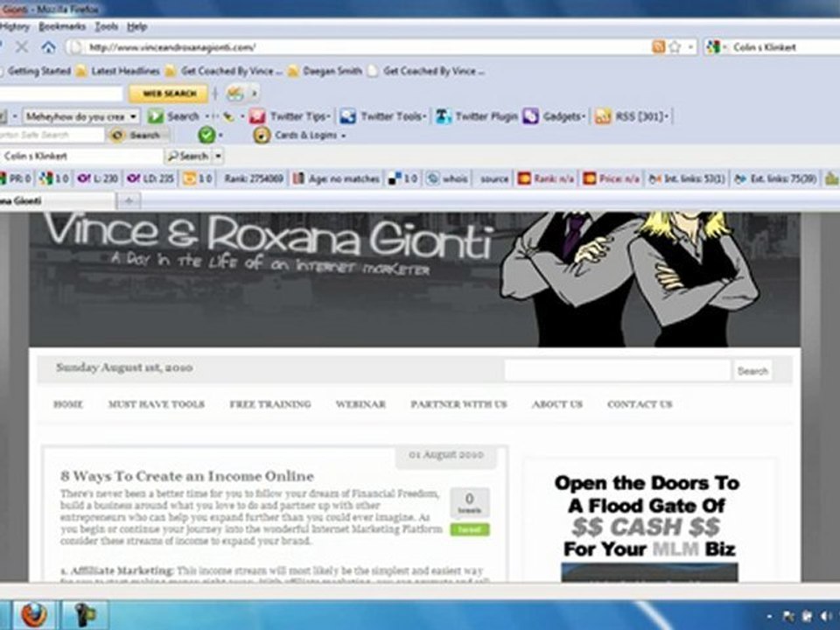Click the Int. links: 53(1) indicator

pyautogui.click(x=687, y=178)
